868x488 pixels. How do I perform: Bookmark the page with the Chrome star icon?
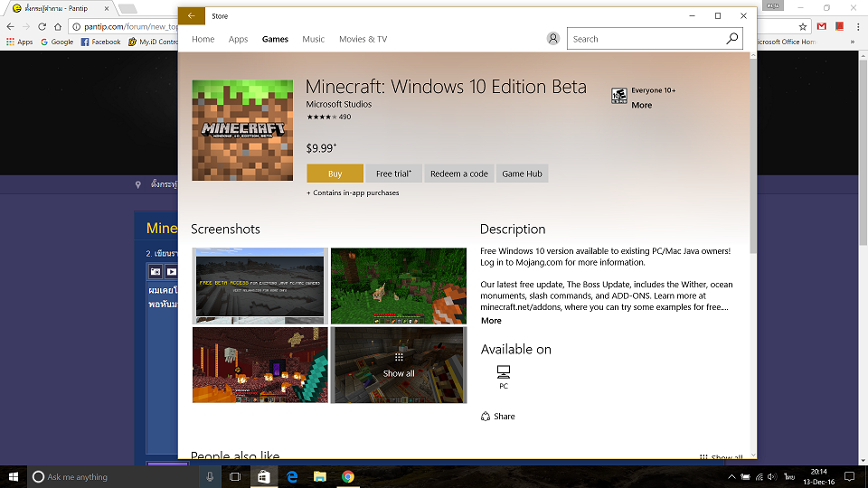click(x=803, y=26)
